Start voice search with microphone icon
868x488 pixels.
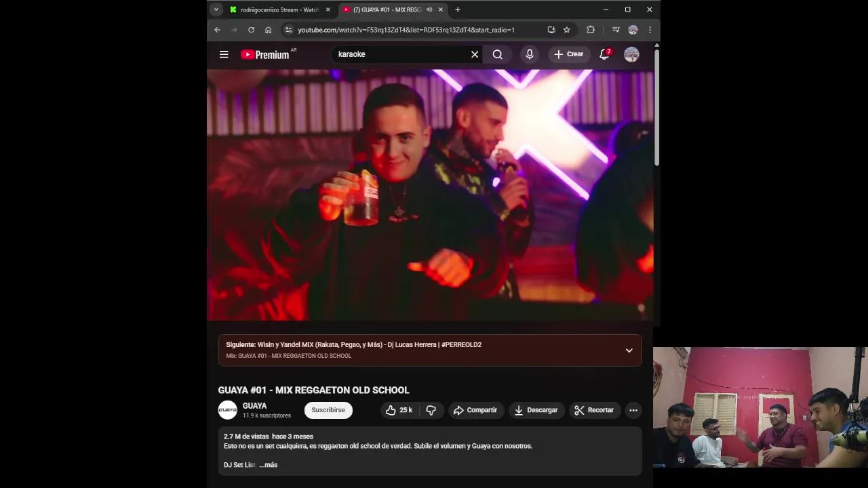click(530, 54)
